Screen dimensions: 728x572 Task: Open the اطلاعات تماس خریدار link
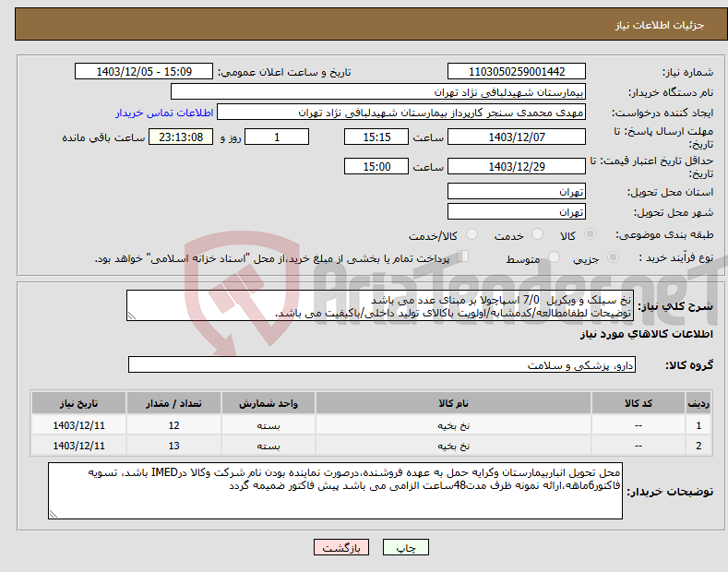pos(164,113)
